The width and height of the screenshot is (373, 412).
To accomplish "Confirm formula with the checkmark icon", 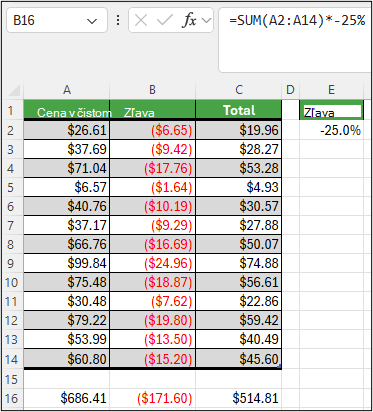I will (164, 21).
